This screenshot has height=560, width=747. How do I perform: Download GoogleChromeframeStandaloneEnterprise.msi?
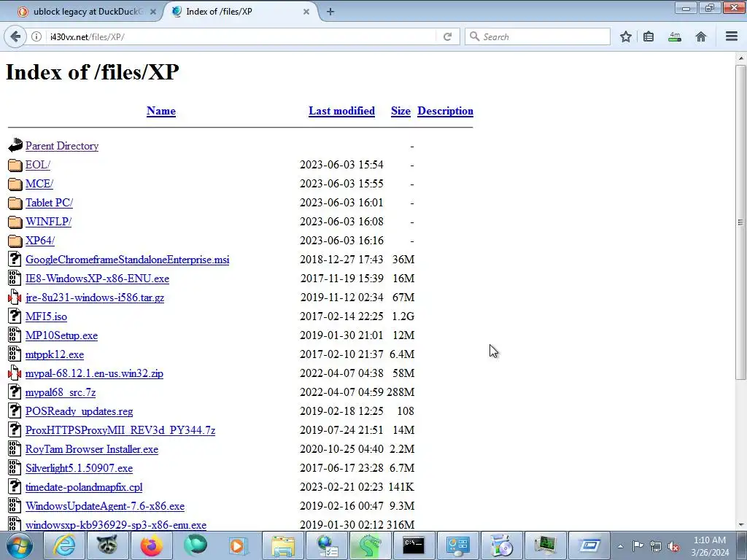[x=127, y=260]
